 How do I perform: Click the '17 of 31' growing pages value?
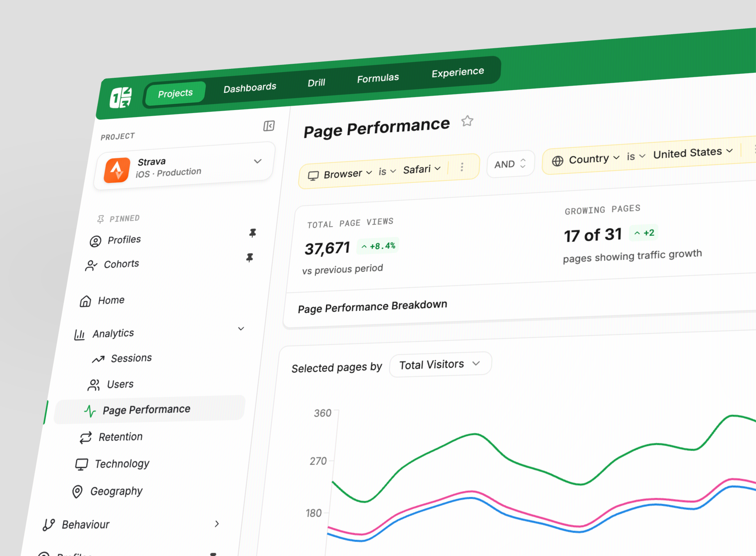[x=593, y=235]
